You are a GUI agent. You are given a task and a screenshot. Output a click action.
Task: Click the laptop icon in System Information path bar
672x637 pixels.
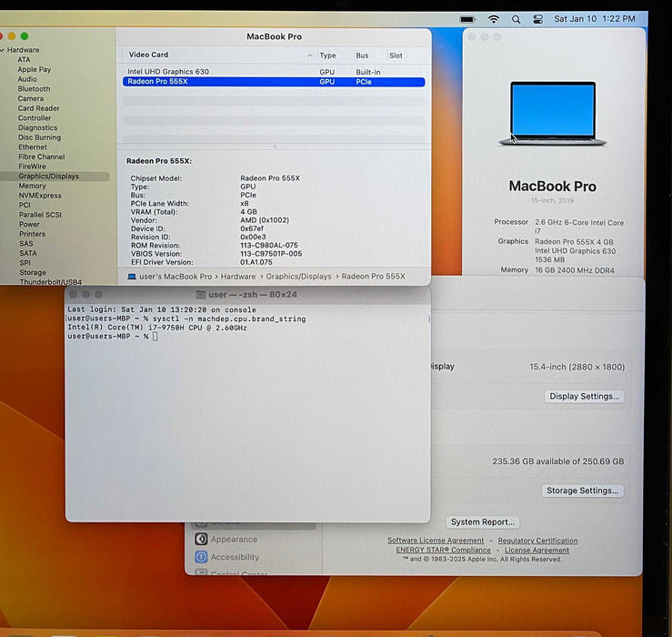(x=132, y=277)
